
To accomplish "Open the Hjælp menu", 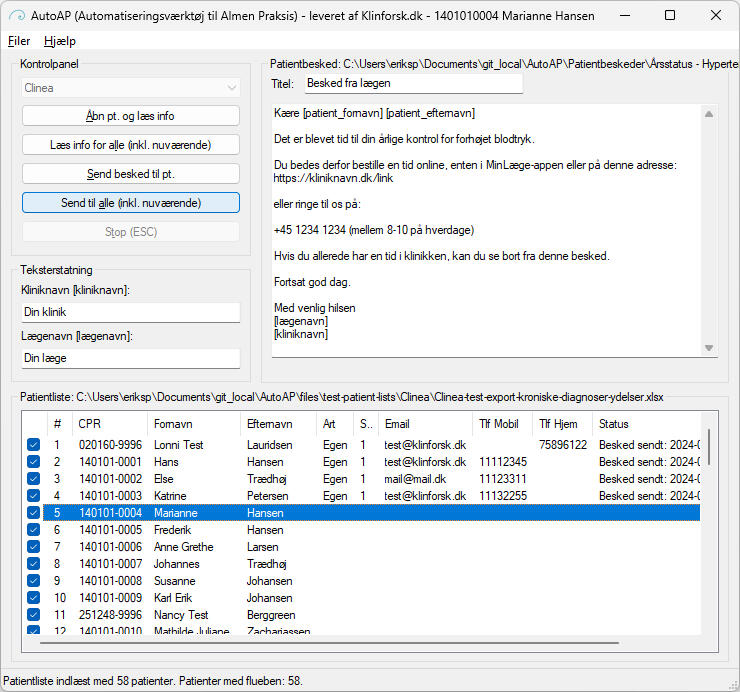I will 60,41.
